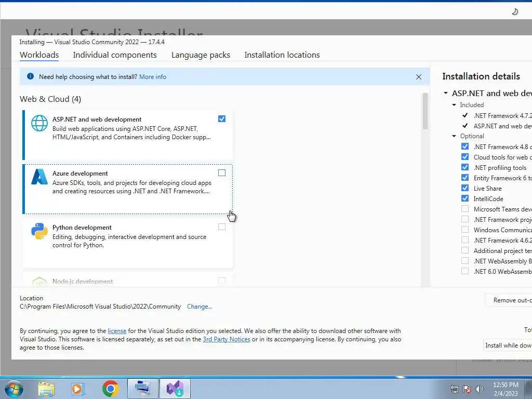Open the Install while downloading dropdown

tap(508, 345)
